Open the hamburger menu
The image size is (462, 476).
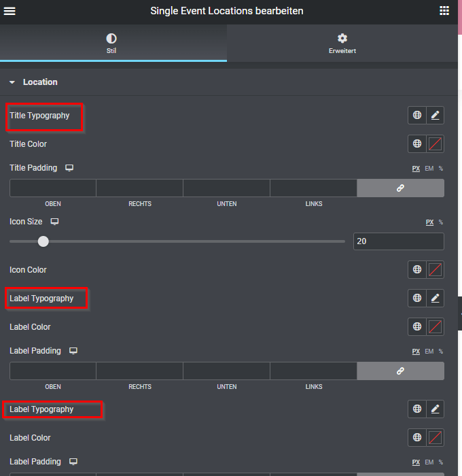[10, 11]
